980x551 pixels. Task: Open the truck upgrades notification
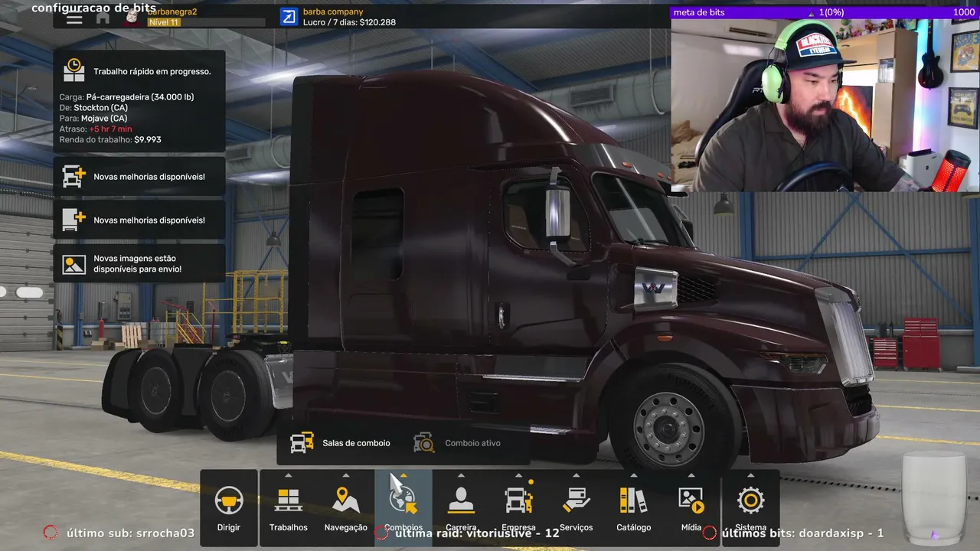[139, 177]
